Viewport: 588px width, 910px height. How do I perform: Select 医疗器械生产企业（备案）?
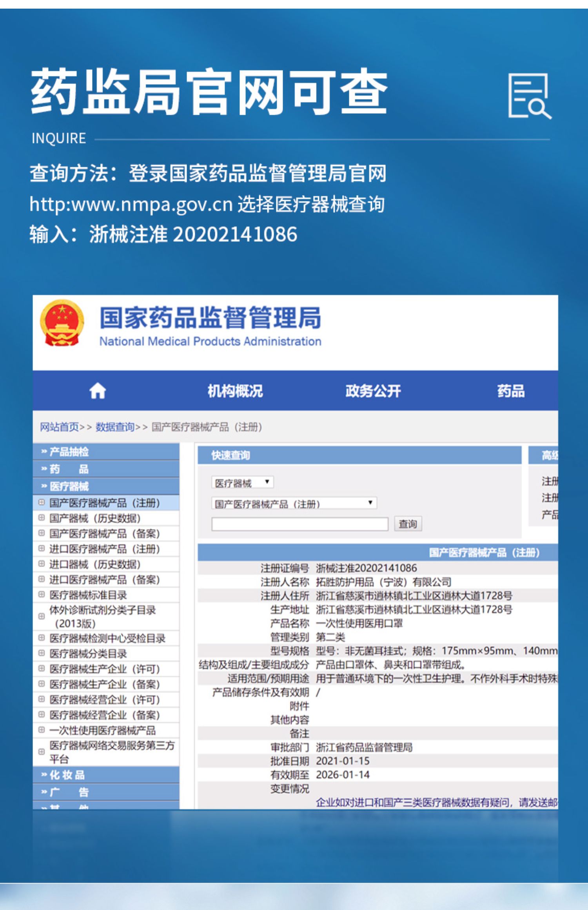pos(106,684)
